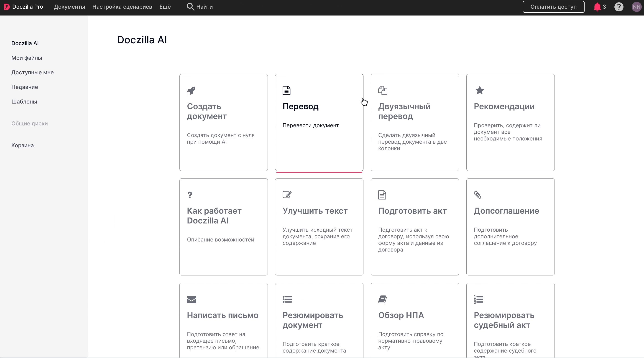Click the envelope icon on Написать письмо card
Image resolution: width=644 pixels, height=358 pixels.
pyautogui.click(x=192, y=299)
